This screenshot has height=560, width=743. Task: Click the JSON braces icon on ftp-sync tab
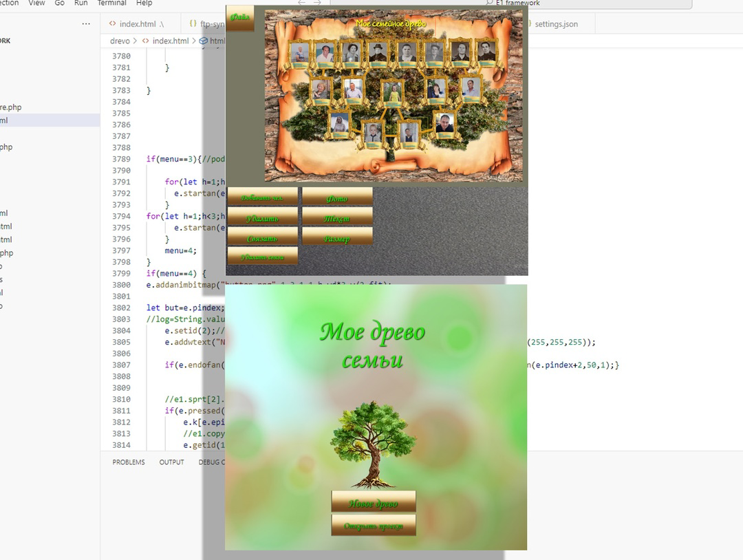point(193,23)
